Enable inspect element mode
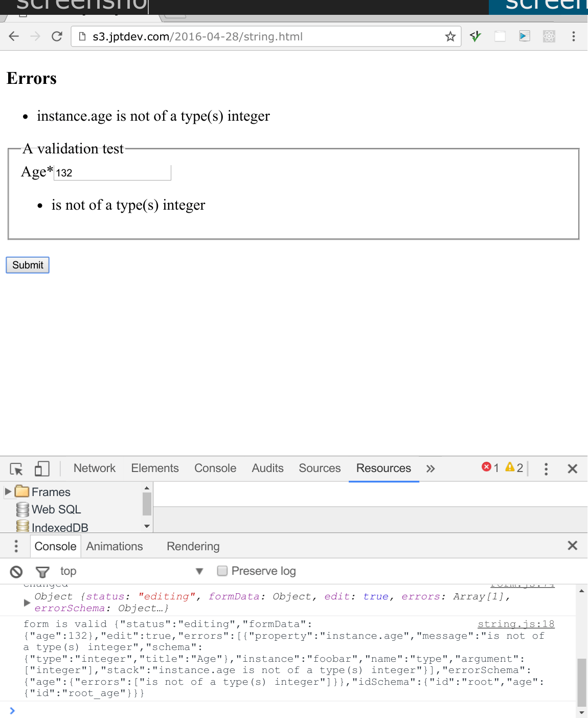Image resolution: width=588 pixels, height=718 pixels. point(16,468)
